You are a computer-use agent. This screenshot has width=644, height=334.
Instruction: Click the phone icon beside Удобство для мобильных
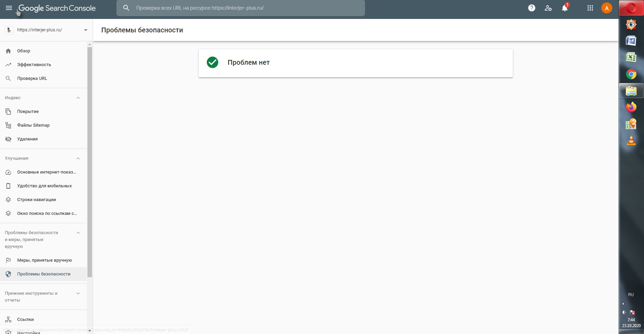click(x=8, y=186)
